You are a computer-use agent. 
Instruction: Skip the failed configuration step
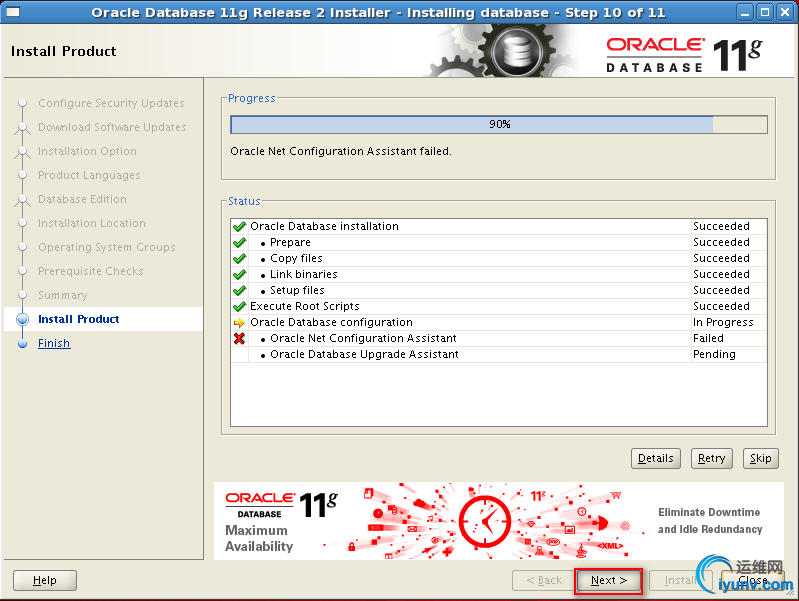760,458
